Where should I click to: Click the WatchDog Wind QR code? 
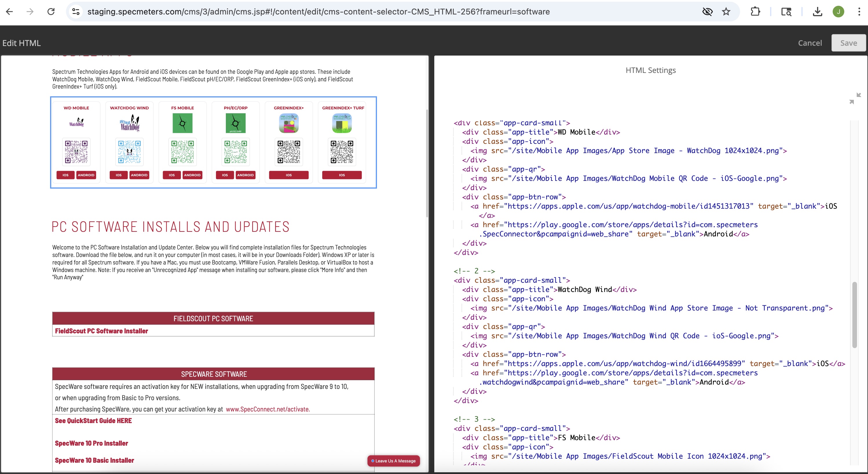pos(130,152)
